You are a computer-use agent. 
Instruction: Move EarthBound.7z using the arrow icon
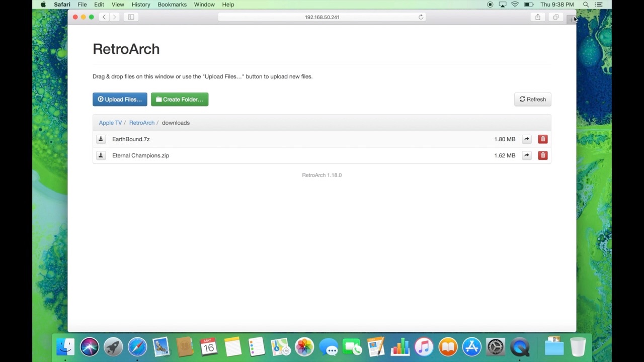[526, 139]
